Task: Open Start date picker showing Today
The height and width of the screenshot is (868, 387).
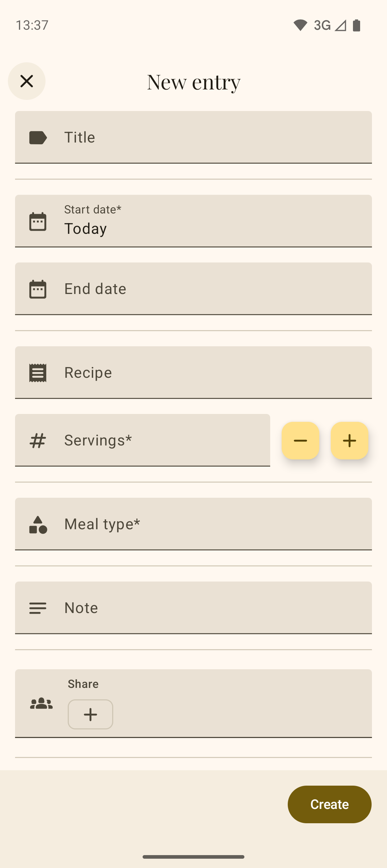Action: pos(215,221)
